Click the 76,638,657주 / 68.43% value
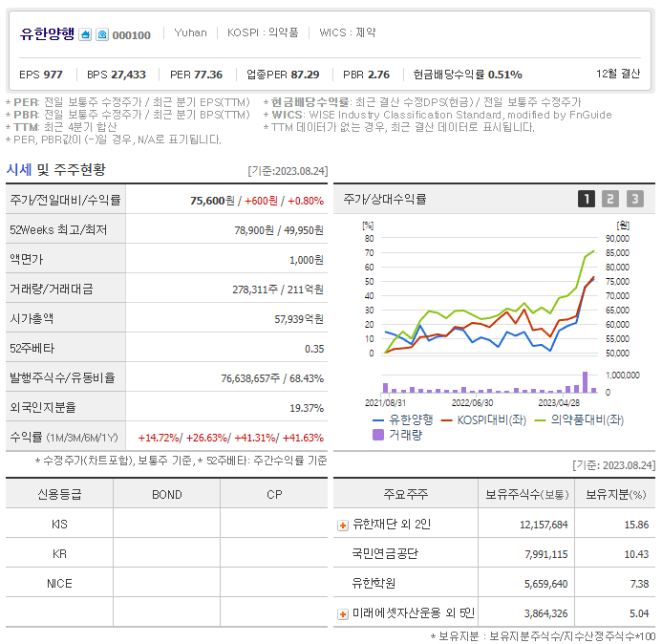Viewport: 662px width, 644px height. 272,378
